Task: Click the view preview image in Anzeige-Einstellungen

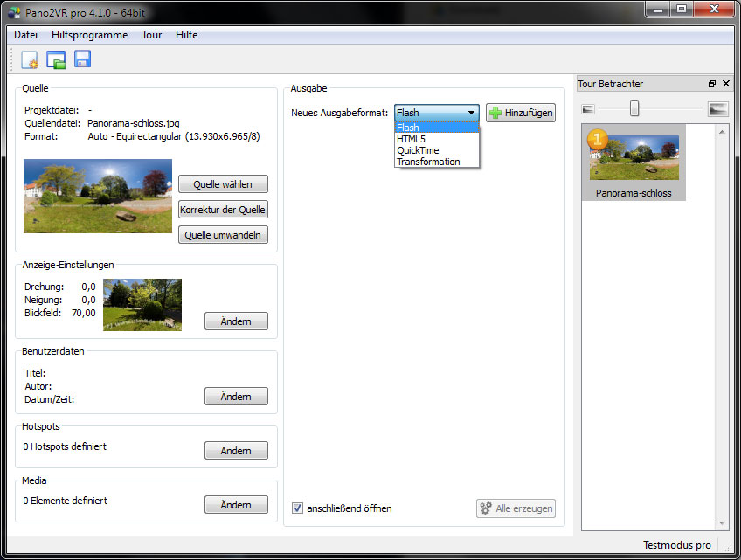Action: (x=142, y=305)
